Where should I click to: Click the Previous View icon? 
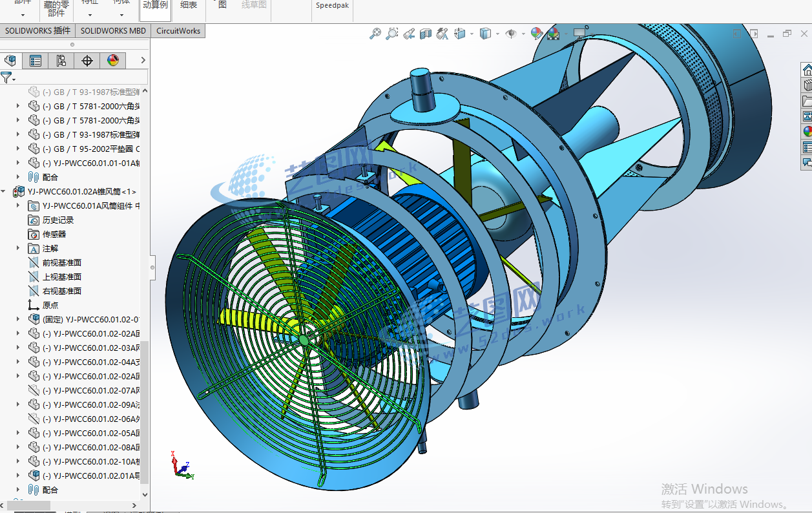(409, 34)
